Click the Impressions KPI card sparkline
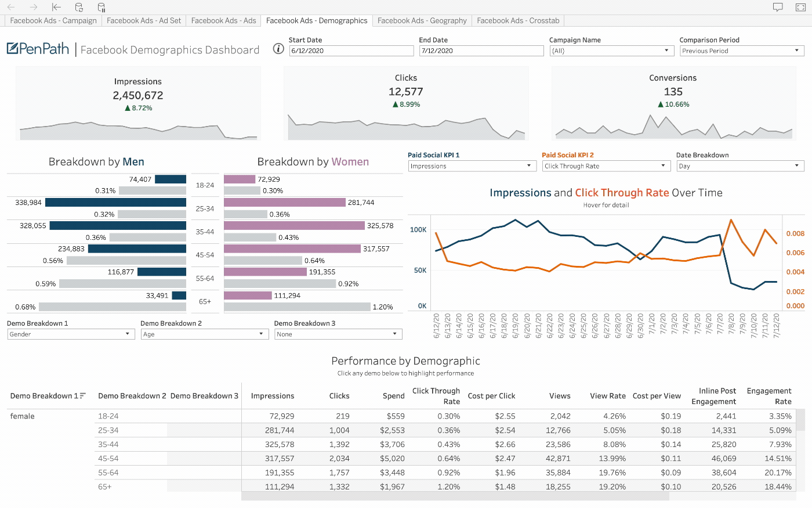This screenshot has height=508, width=812. pyautogui.click(x=138, y=131)
